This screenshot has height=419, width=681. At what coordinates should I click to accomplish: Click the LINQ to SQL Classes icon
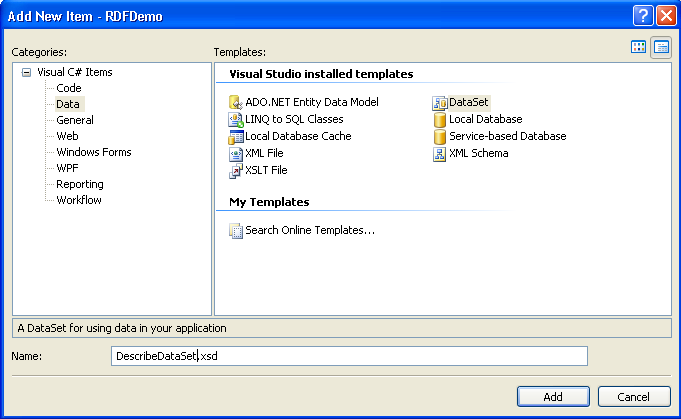pyautogui.click(x=236, y=120)
